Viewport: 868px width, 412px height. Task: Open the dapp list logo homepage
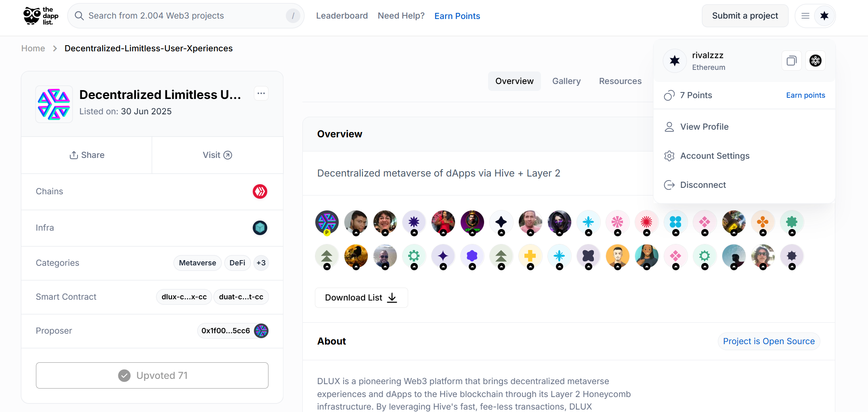coord(41,16)
